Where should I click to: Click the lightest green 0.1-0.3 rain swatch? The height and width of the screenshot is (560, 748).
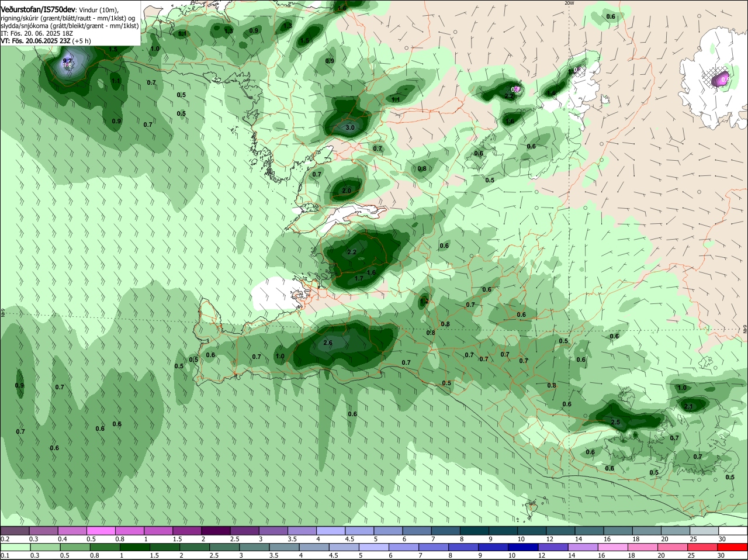(x=15, y=548)
